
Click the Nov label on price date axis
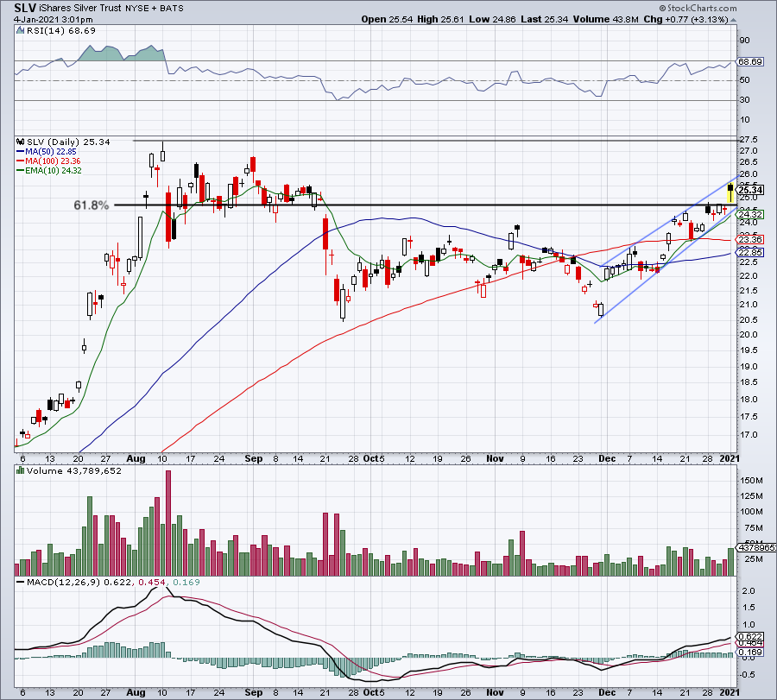coord(495,458)
